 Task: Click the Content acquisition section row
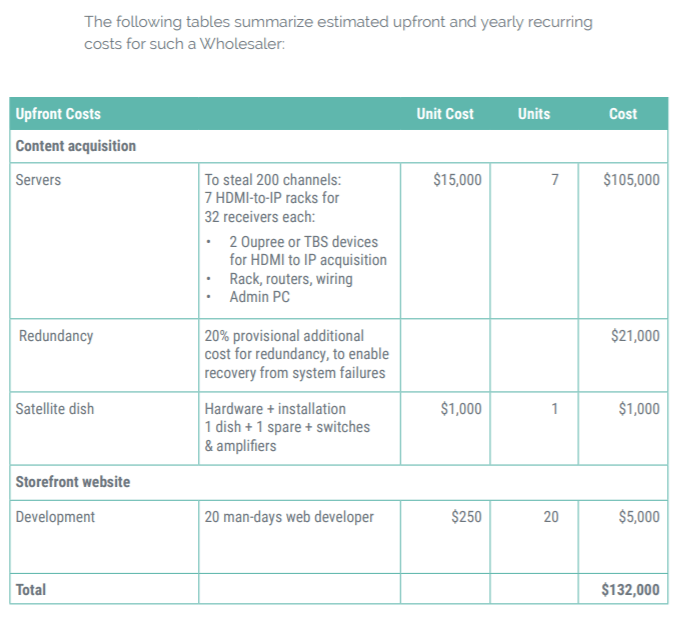339,146
